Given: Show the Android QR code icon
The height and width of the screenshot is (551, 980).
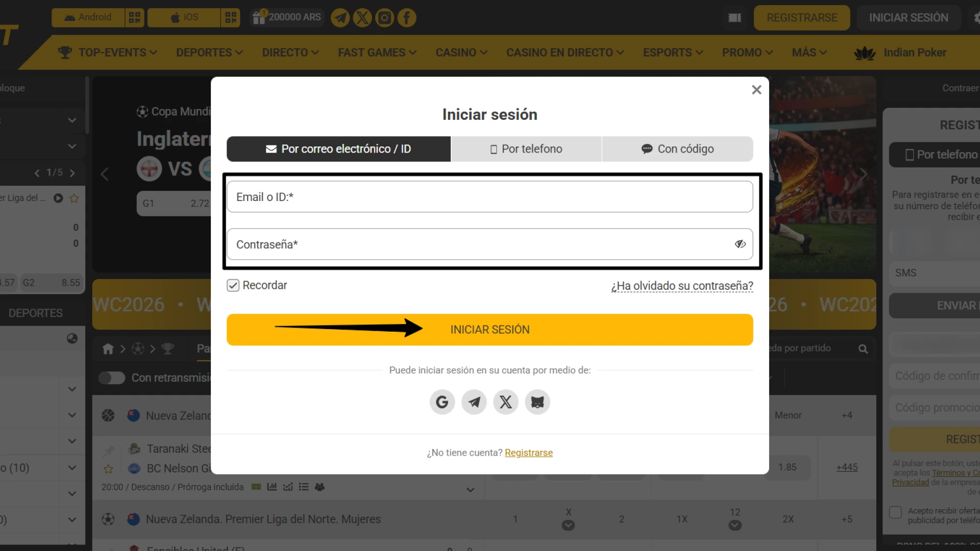Looking at the screenshot, I should tap(135, 17).
